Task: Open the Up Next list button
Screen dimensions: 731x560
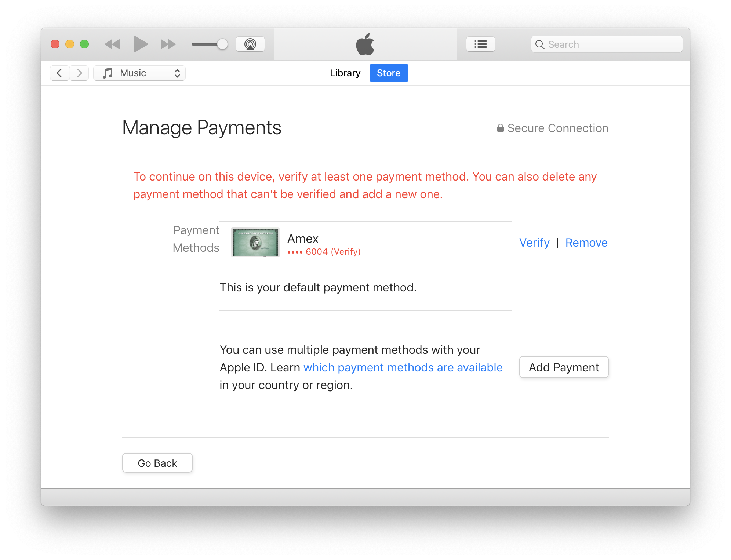Action: point(480,44)
